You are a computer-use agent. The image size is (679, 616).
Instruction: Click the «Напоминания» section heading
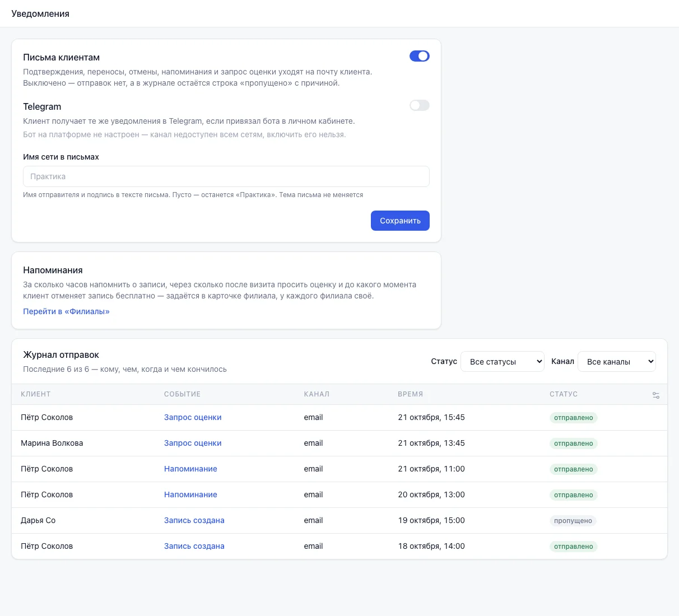pyautogui.click(x=53, y=270)
